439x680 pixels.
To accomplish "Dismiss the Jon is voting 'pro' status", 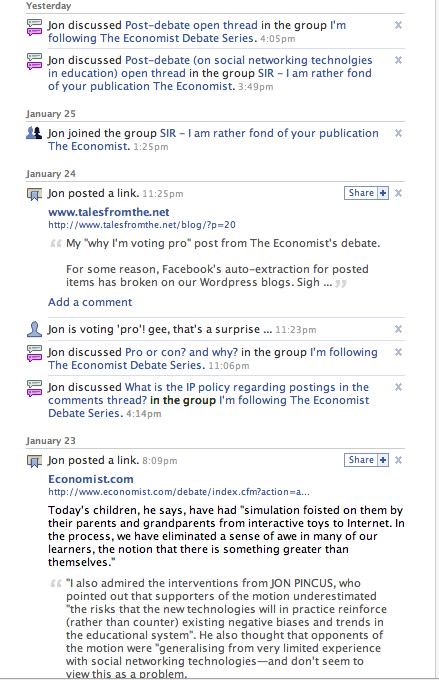I will 398,329.
